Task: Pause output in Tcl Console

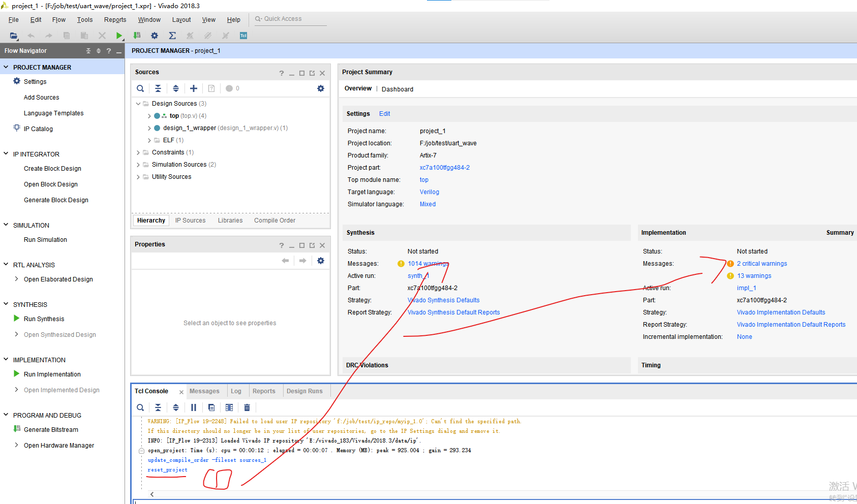Action: (194, 407)
